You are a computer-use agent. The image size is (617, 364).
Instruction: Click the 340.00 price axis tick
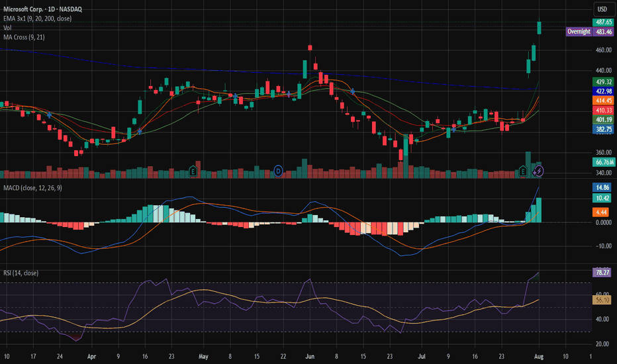point(604,173)
